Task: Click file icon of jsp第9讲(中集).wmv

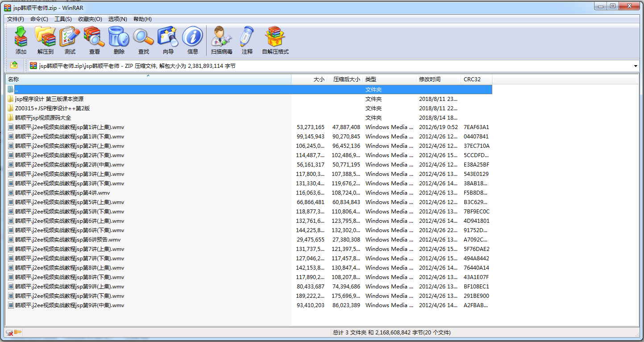Action: point(11,305)
